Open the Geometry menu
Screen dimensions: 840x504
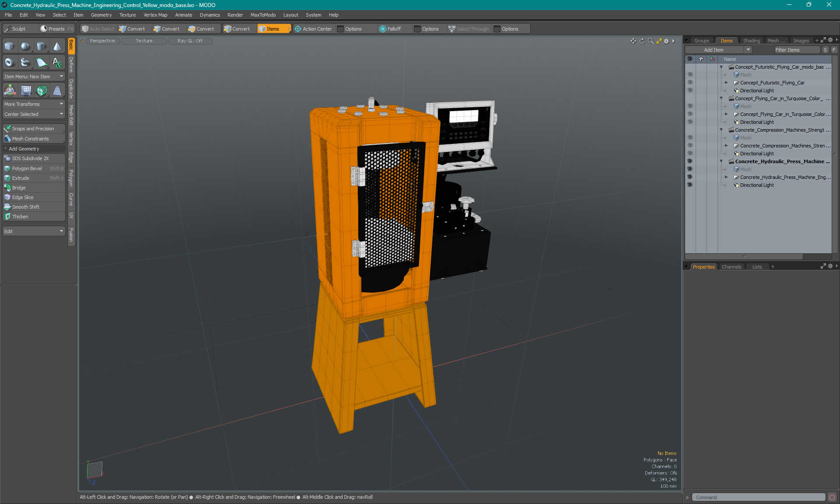point(101,15)
